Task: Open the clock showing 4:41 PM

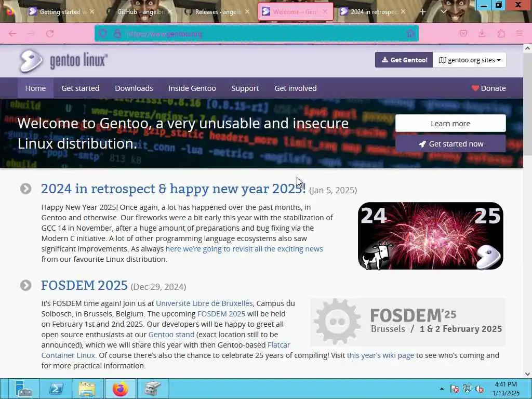Action: click(x=506, y=389)
